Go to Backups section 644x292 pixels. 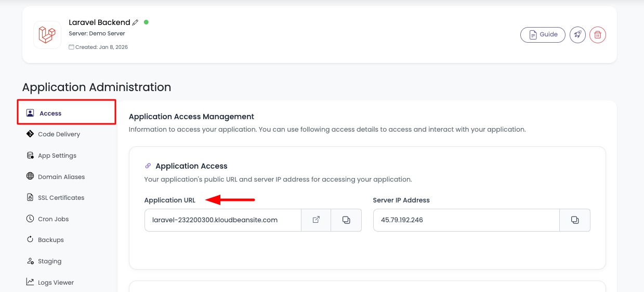coord(51,240)
